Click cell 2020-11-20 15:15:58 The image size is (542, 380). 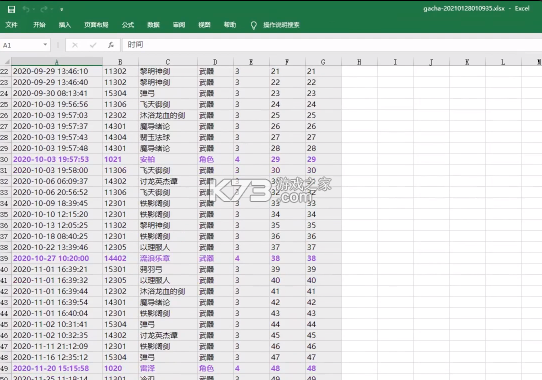pos(57,368)
